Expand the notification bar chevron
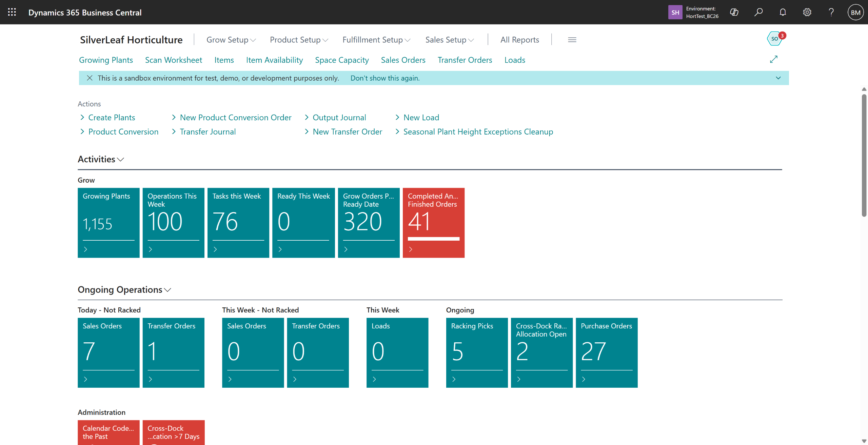This screenshot has height=445, width=868. click(778, 78)
